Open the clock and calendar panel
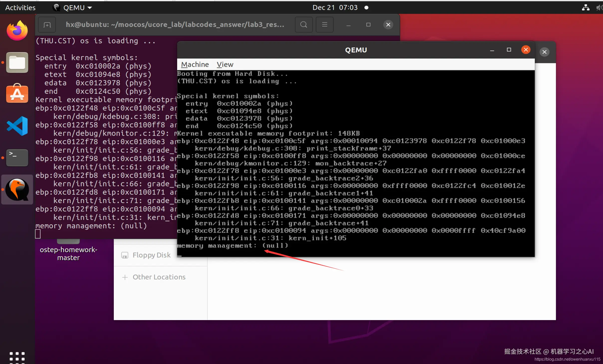This screenshot has width=603, height=364. [x=335, y=8]
